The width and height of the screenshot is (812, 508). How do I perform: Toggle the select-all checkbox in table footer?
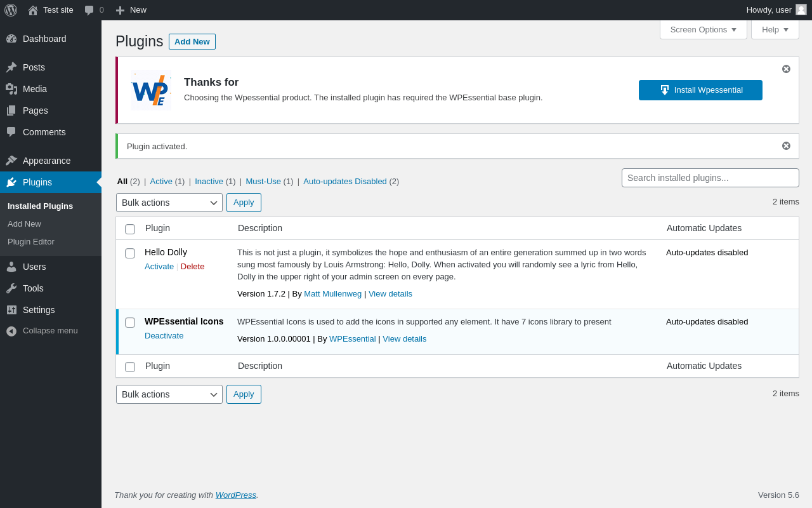tap(130, 367)
